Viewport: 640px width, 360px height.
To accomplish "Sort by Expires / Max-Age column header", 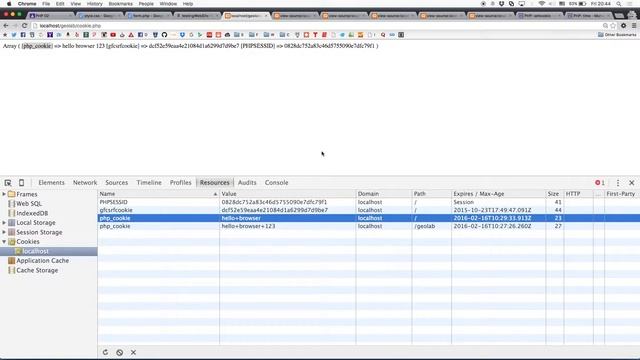I will [498, 194].
